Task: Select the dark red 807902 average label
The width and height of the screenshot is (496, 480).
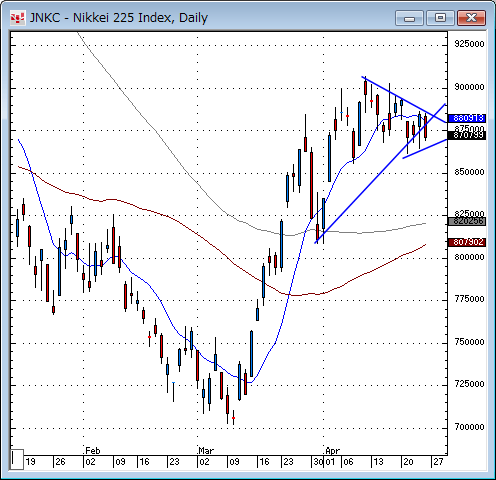Action: coord(467,242)
